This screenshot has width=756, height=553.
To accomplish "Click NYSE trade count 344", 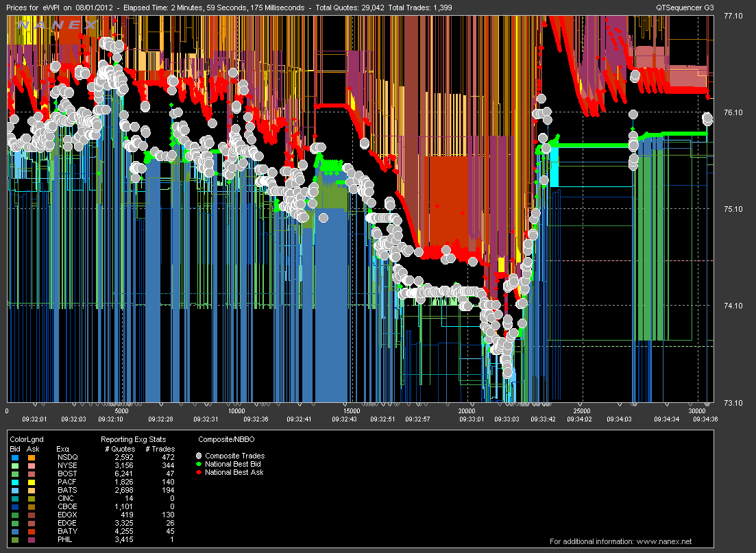I will pos(169,466).
